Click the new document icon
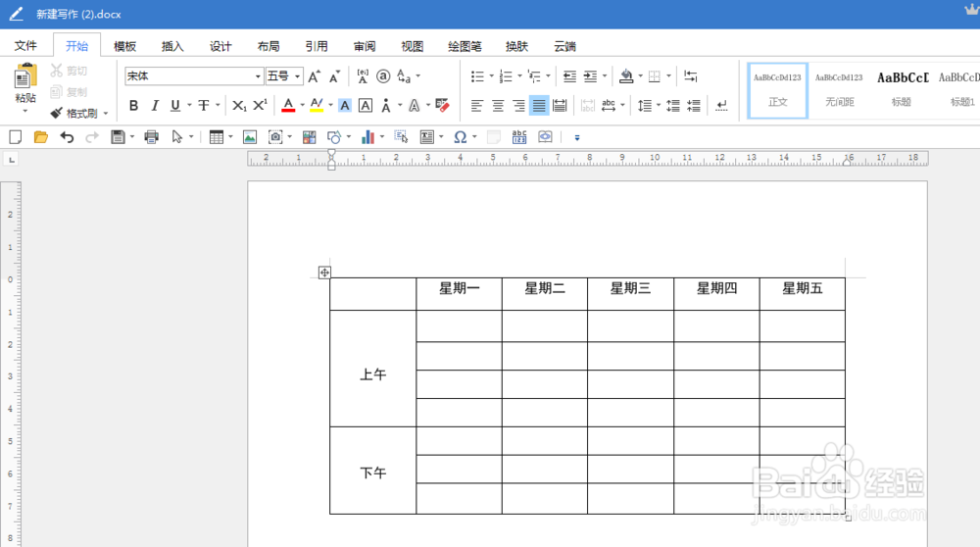Image resolution: width=980 pixels, height=547 pixels. coord(15,137)
